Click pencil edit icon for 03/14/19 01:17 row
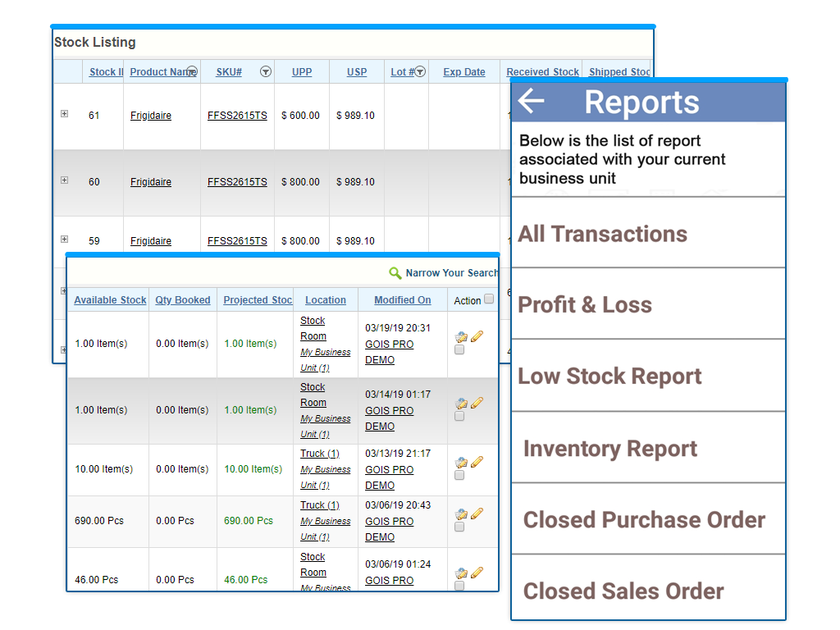Viewport: 840px width, 630px height. [x=477, y=402]
